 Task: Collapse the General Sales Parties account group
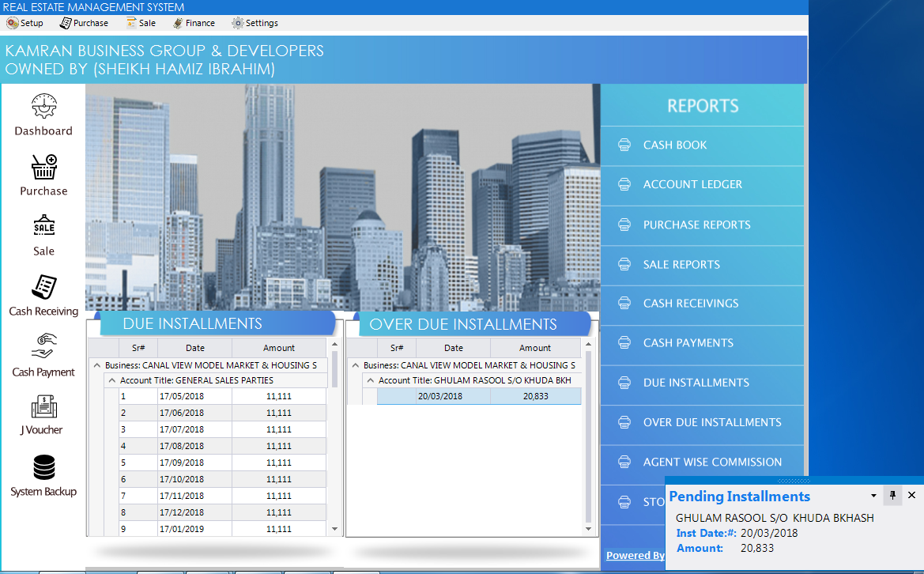point(111,380)
